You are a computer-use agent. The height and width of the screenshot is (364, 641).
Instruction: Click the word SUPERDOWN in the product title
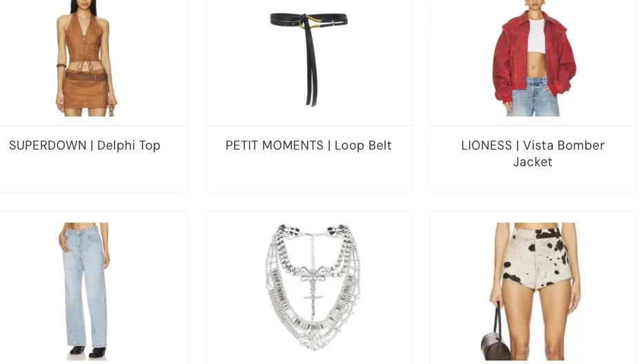pyautogui.click(x=48, y=145)
